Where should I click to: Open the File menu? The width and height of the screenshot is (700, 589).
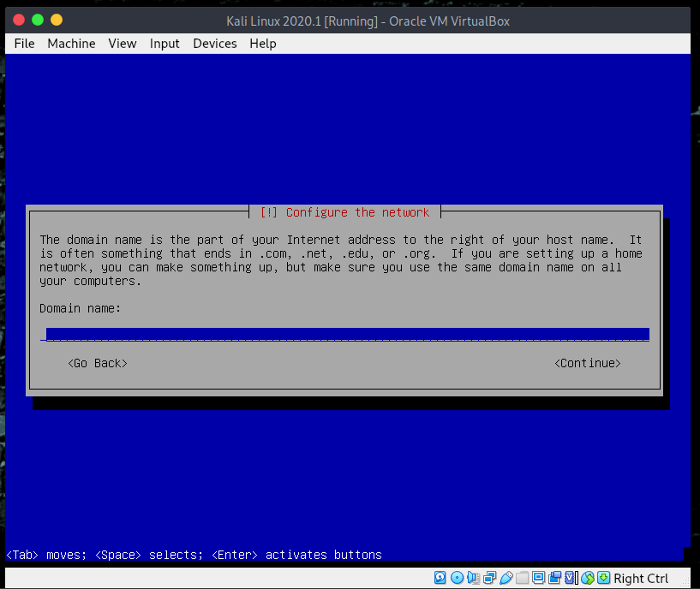(24, 44)
